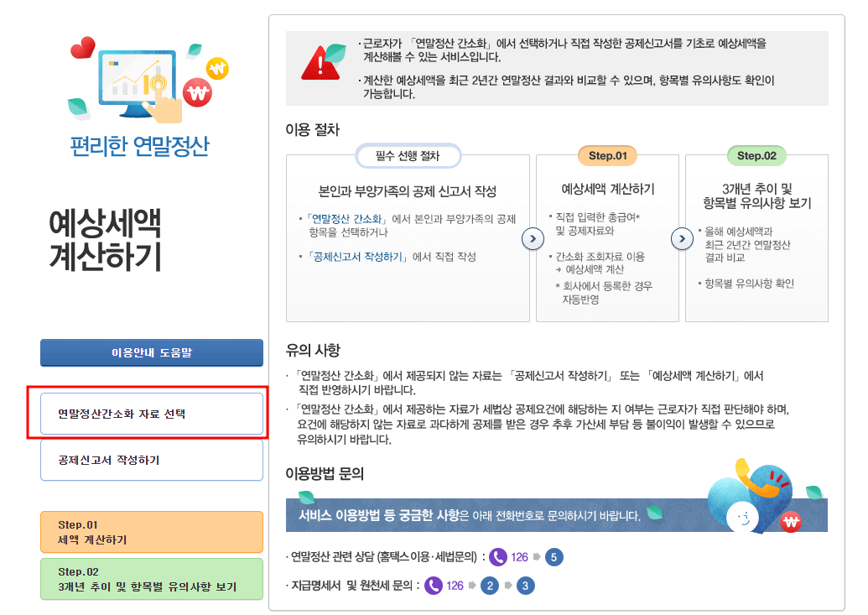This screenshot has width=868, height=615.
Task: Click the yellow W coin icon near the monitor illustration
Action: 217,69
